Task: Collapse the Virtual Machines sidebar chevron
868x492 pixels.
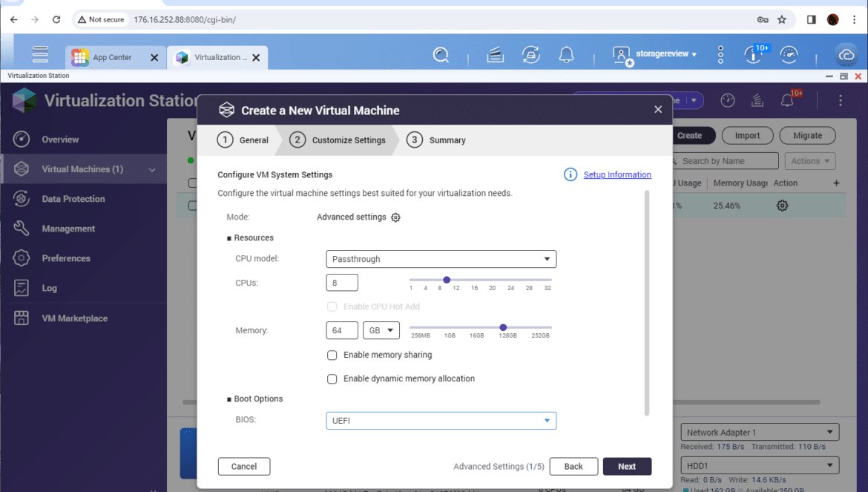Action: [152, 169]
